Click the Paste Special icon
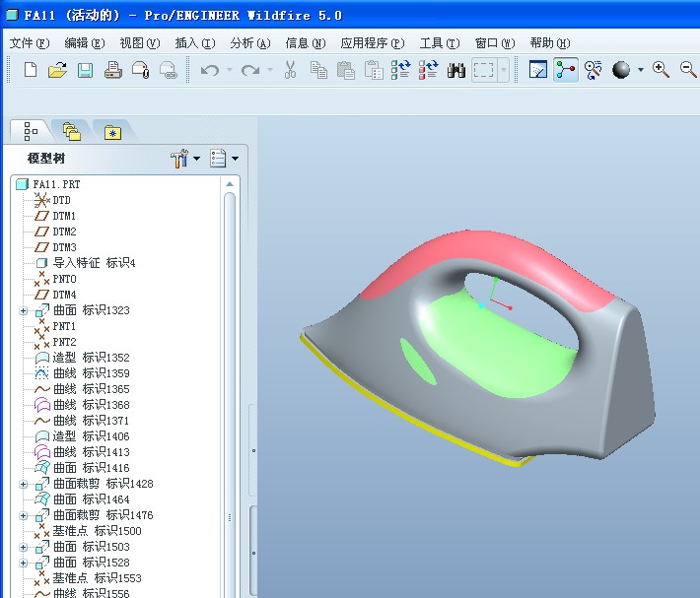Image resolution: width=700 pixels, height=598 pixels. tap(374, 70)
